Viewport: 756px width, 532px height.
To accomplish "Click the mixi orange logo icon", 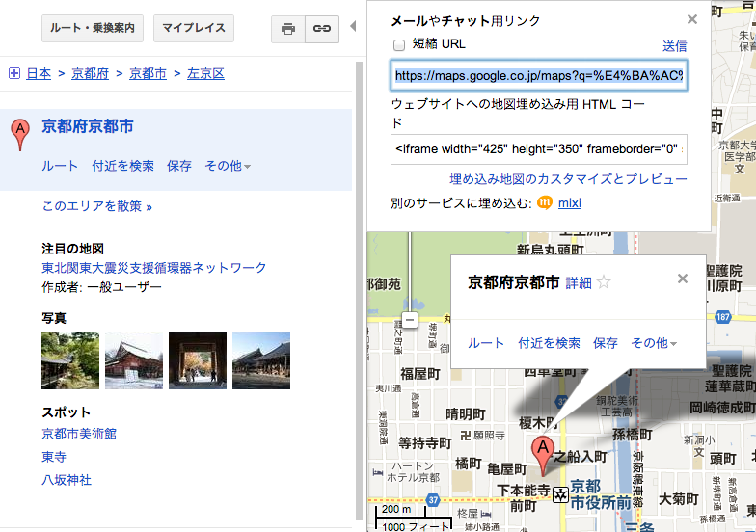I will [x=544, y=202].
